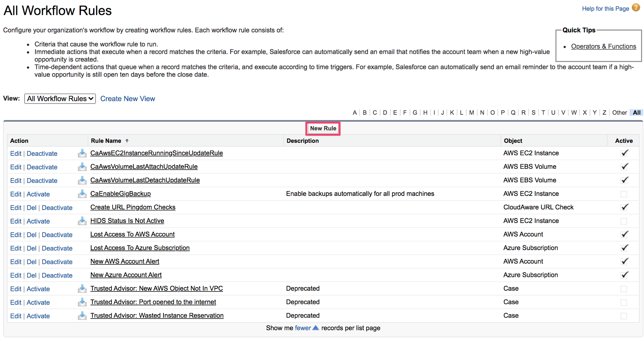Click the help question mark icon
Viewport: 644px width, 340px height.
636,8
